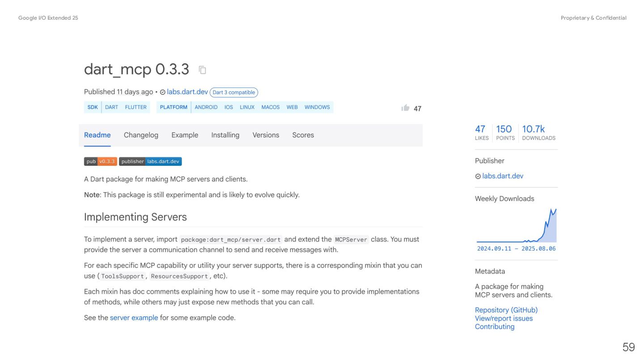Select the LINUX platform tag
Image resolution: width=644 pixels, height=362 pixels.
(247, 107)
